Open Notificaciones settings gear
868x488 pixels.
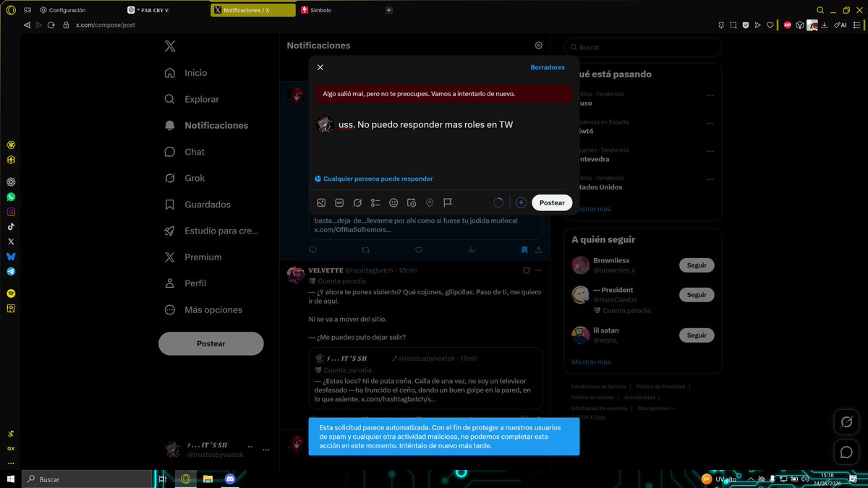538,45
